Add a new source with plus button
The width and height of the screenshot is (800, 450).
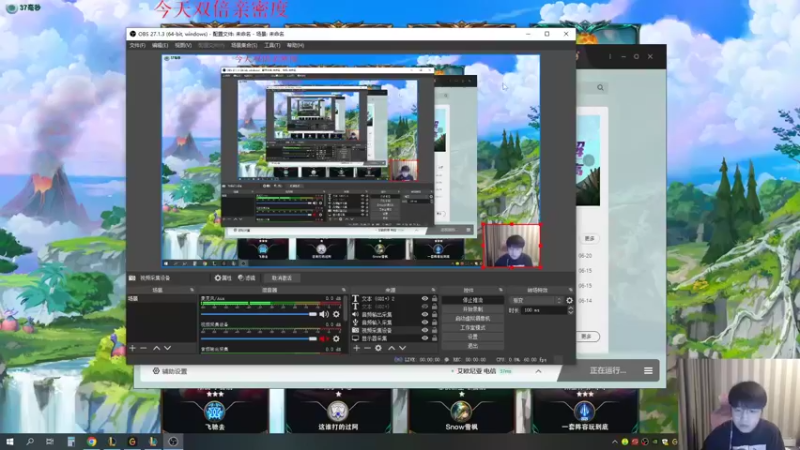pos(357,348)
